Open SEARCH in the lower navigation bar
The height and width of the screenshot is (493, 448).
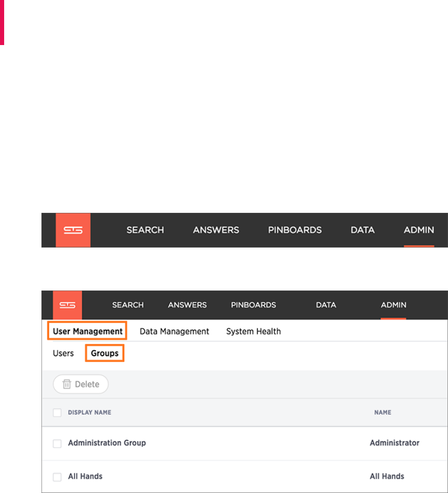click(x=128, y=305)
